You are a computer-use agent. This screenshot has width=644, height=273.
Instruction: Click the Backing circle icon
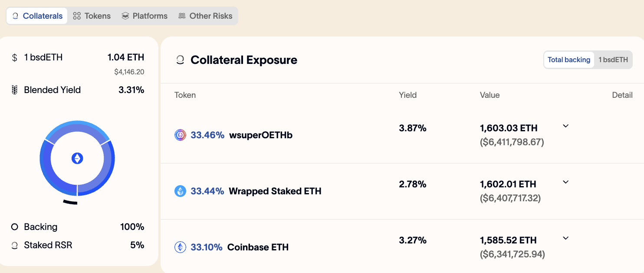15,227
